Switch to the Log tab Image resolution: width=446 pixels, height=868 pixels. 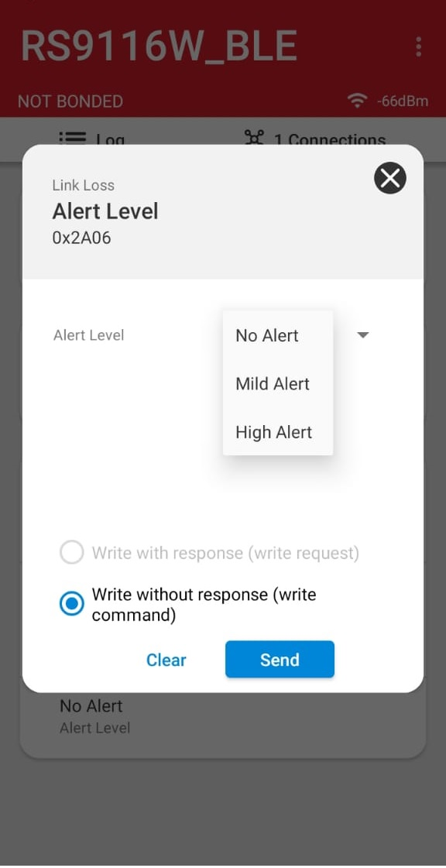point(92,139)
